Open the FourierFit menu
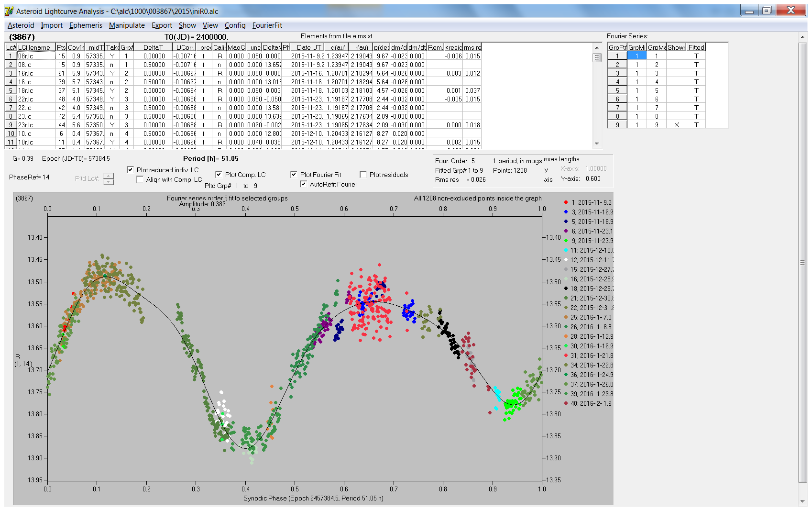This screenshot has width=812, height=511. click(267, 25)
